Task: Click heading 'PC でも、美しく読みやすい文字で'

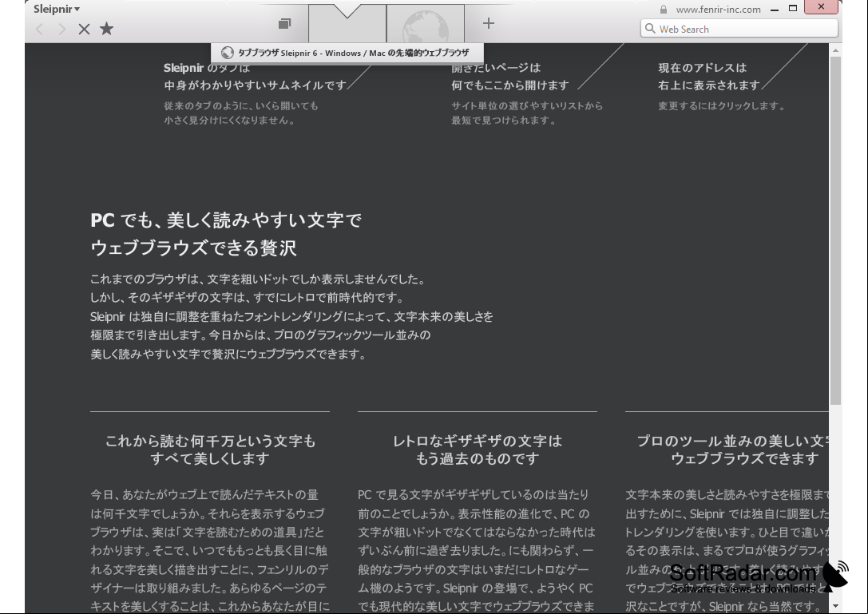Action: pos(226,220)
